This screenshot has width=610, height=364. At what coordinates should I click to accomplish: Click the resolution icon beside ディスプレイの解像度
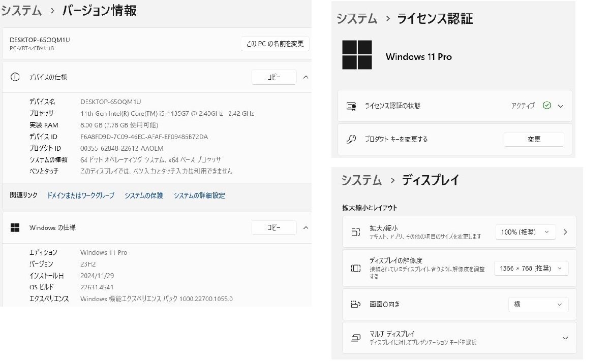(356, 268)
